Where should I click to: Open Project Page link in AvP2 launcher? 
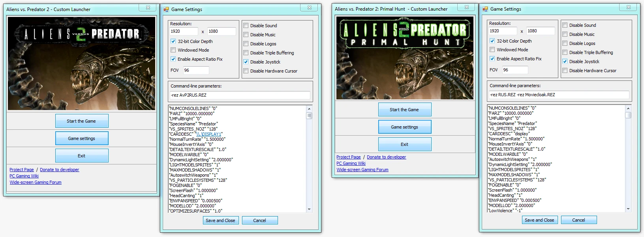pos(22,170)
